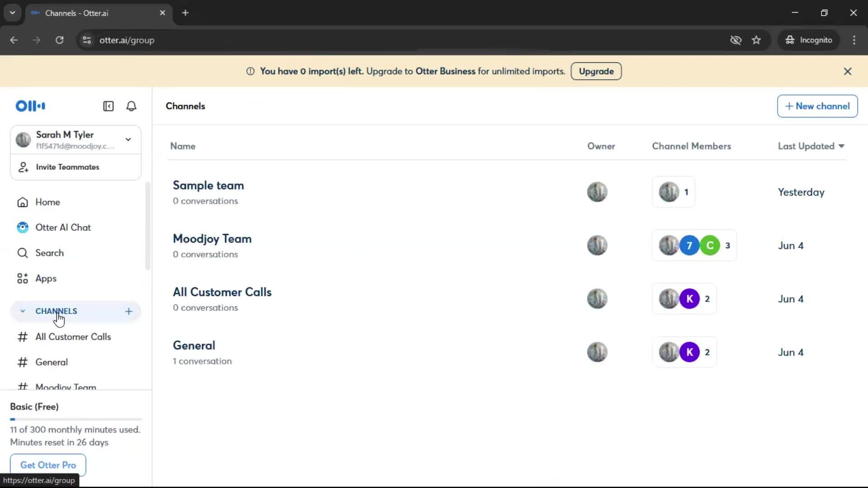Image resolution: width=868 pixels, height=488 pixels.
Task: Bookmark this page with star icon
Action: tap(756, 40)
